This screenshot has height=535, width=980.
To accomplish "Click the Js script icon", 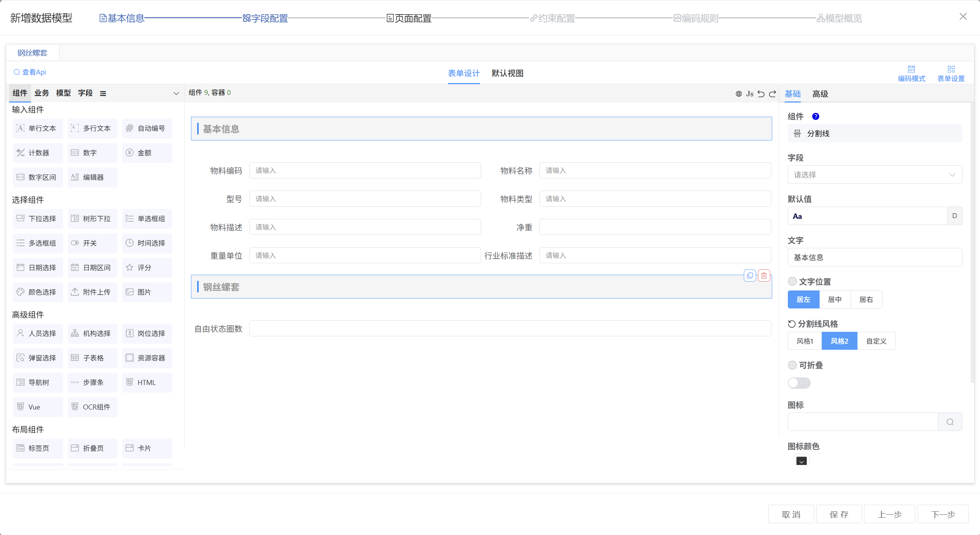I will pos(750,94).
